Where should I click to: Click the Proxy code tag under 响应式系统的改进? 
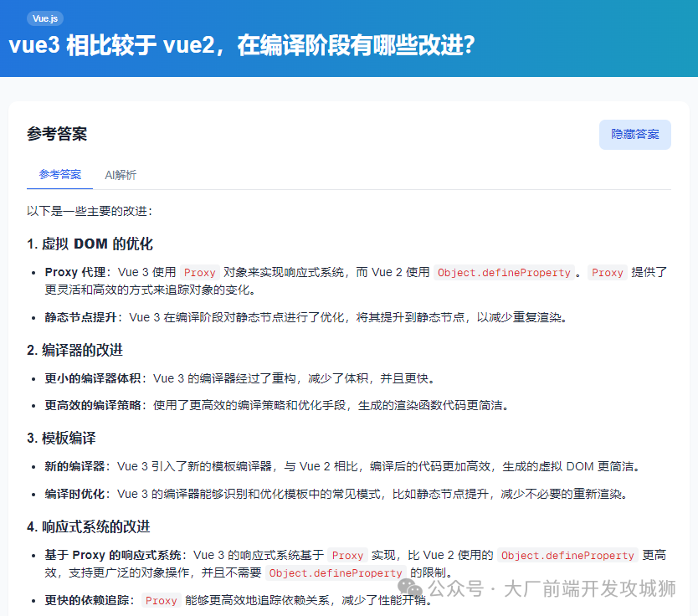click(x=347, y=555)
